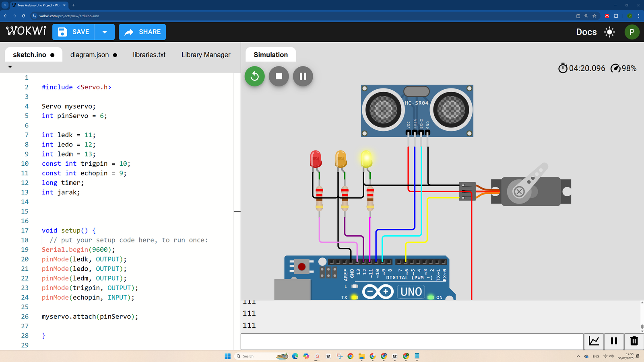The width and height of the screenshot is (644, 362).
Task: Open Snipping Tool from taskbar
Action: 339,356
